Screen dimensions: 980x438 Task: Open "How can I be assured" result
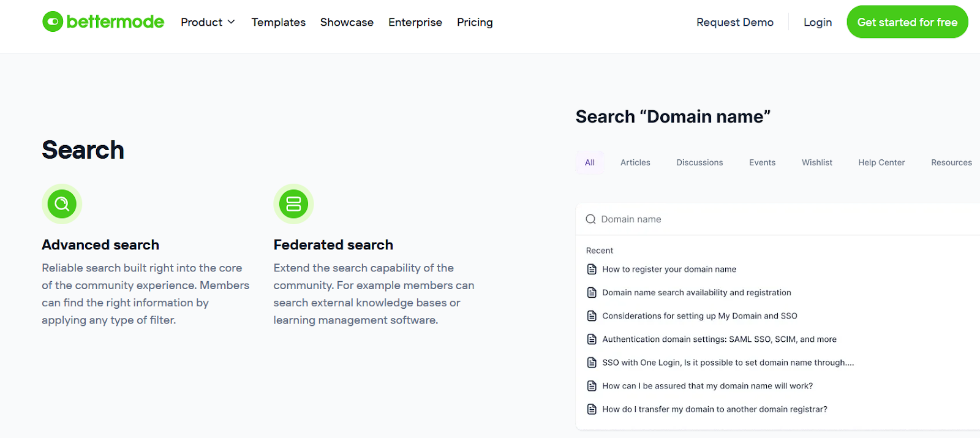tap(707, 386)
